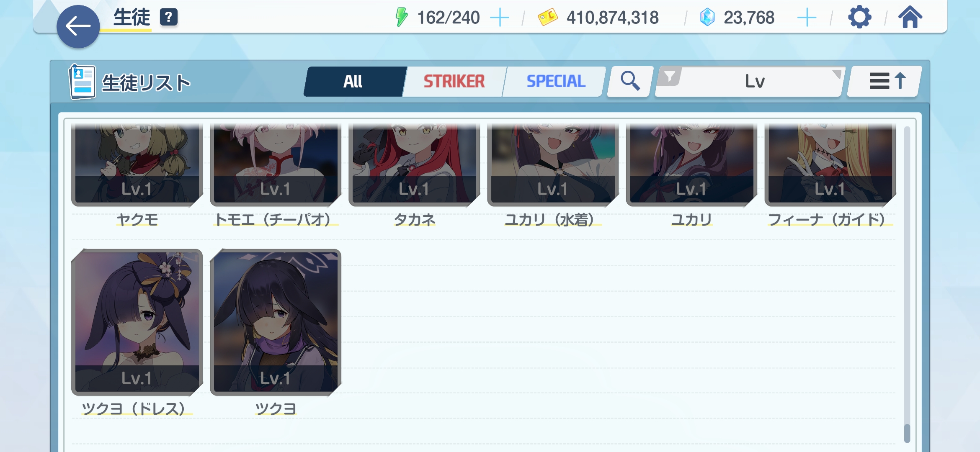Open the help question mark icon
The width and height of the screenshot is (980, 452).
click(169, 17)
